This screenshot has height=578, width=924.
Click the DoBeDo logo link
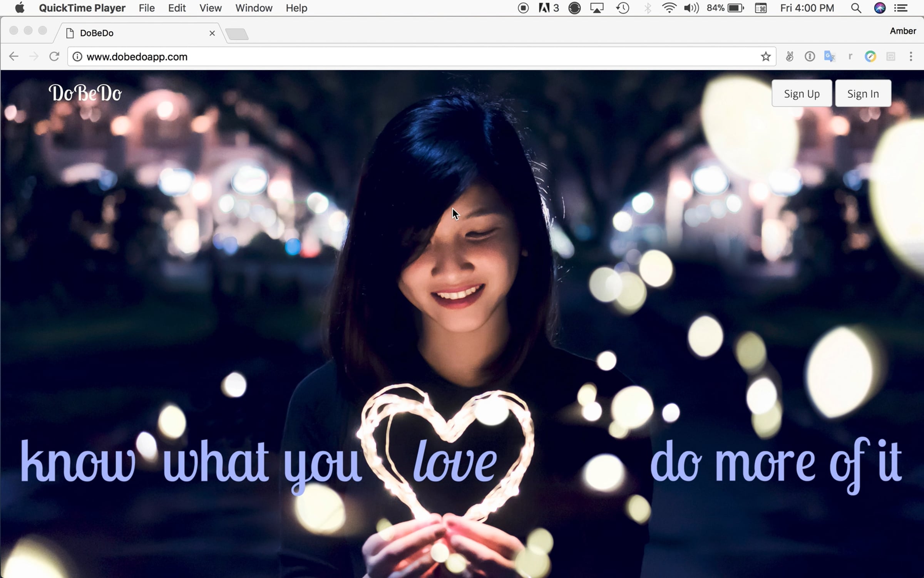(x=85, y=94)
